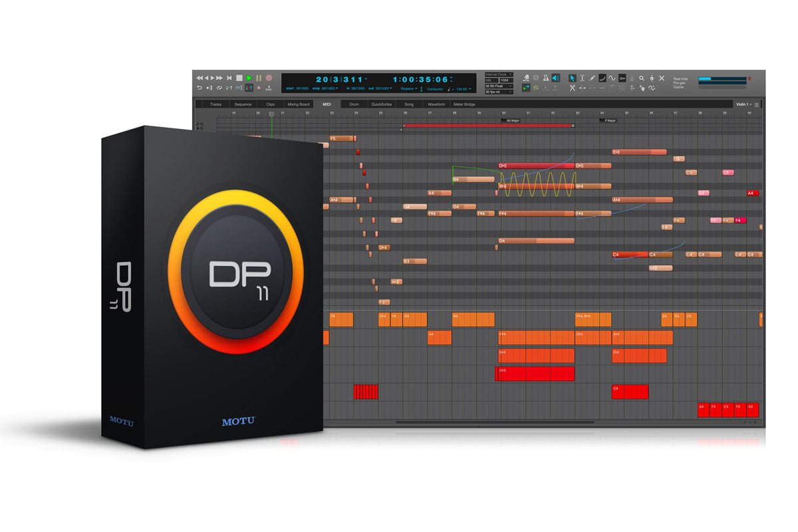
Task: Open the Violin 1 track selector dropdown
Action: tap(743, 104)
